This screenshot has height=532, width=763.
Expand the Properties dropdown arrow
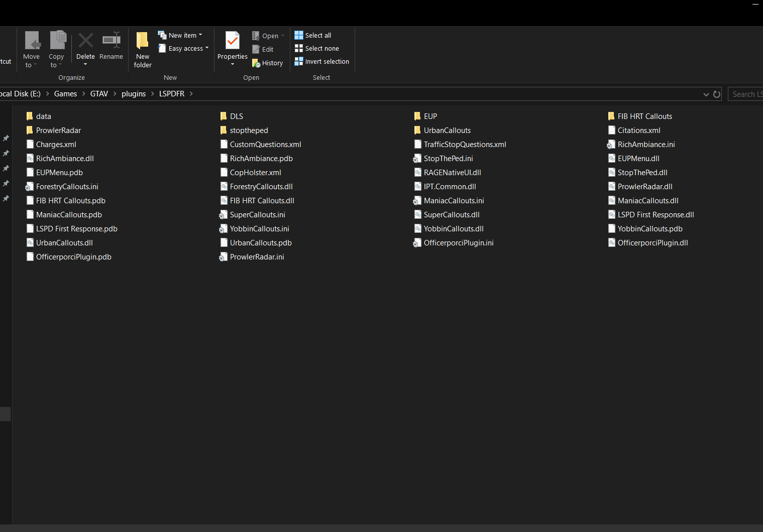[233, 64]
